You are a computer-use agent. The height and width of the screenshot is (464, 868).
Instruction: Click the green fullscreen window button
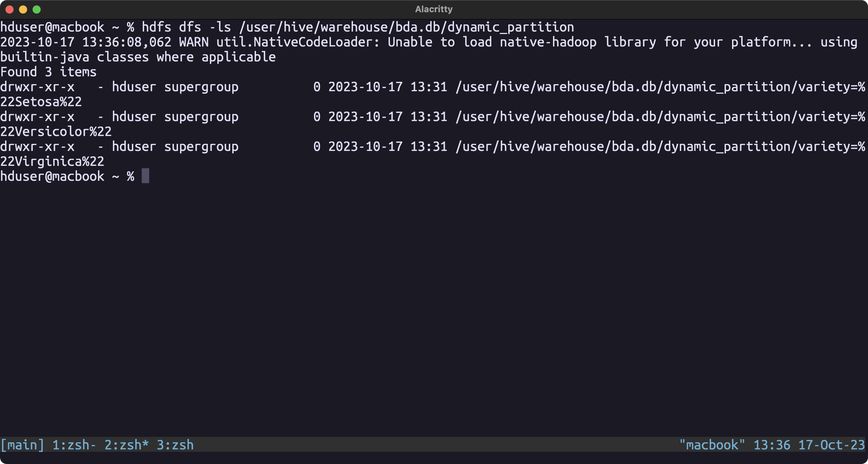[37, 9]
